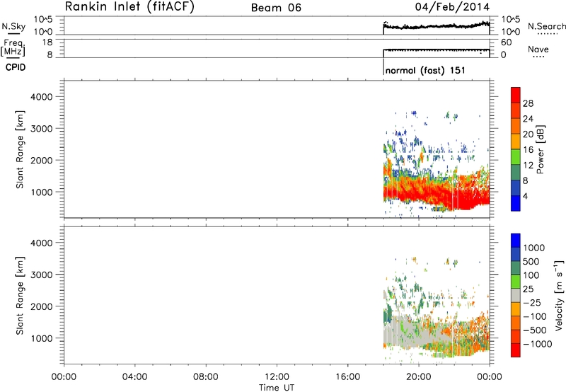566x392 pixels.
Task: Click the "Rankin Inlet (fitACF)" plot title
Action: 129,7
